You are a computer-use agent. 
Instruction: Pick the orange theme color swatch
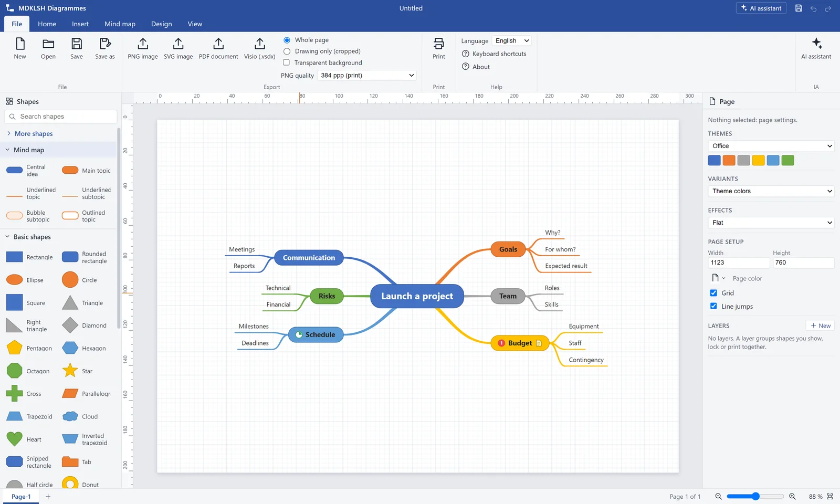[x=729, y=161]
